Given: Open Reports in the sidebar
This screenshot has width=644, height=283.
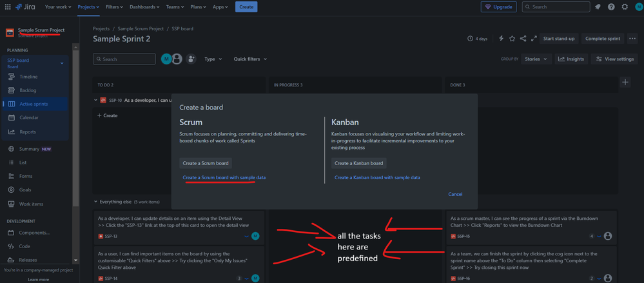Looking at the screenshot, I should coord(28,132).
